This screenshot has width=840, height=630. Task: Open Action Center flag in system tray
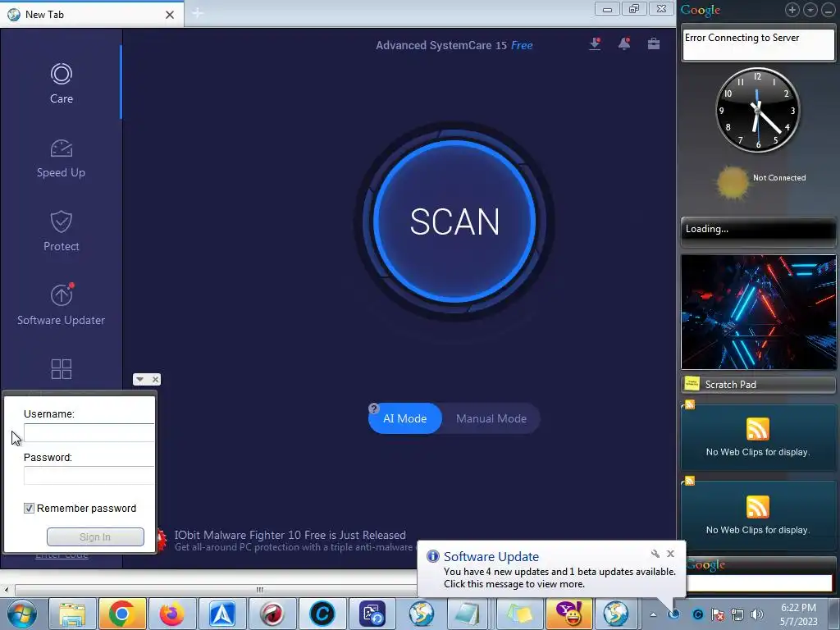click(x=718, y=614)
